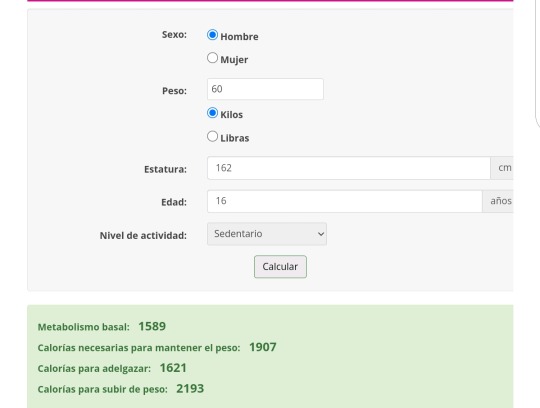Click the maintain-weight calories value 1907
The width and height of the screenshot is (540, 408).
tap(263, 347)
